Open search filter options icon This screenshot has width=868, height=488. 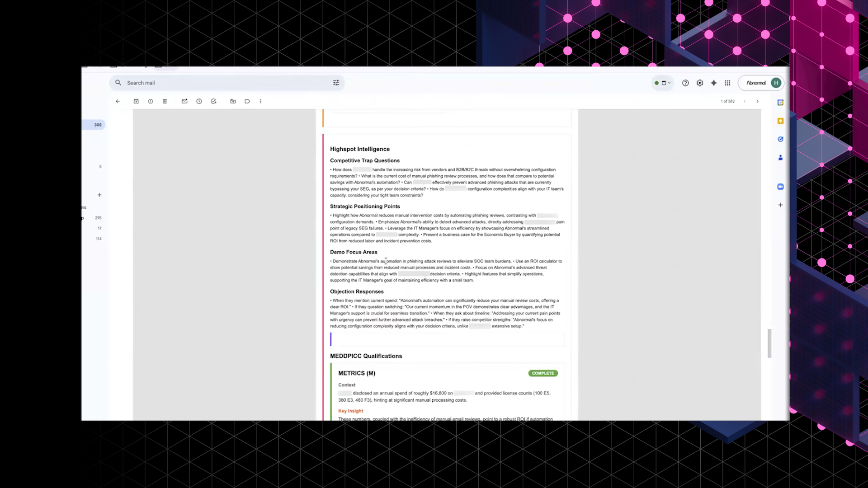[336, 83]
